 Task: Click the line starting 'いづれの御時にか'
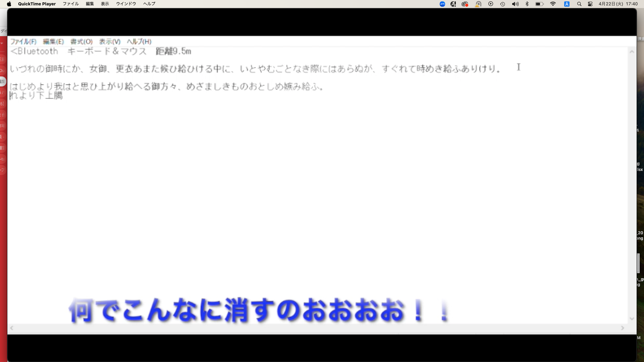[x=256, y=69]
